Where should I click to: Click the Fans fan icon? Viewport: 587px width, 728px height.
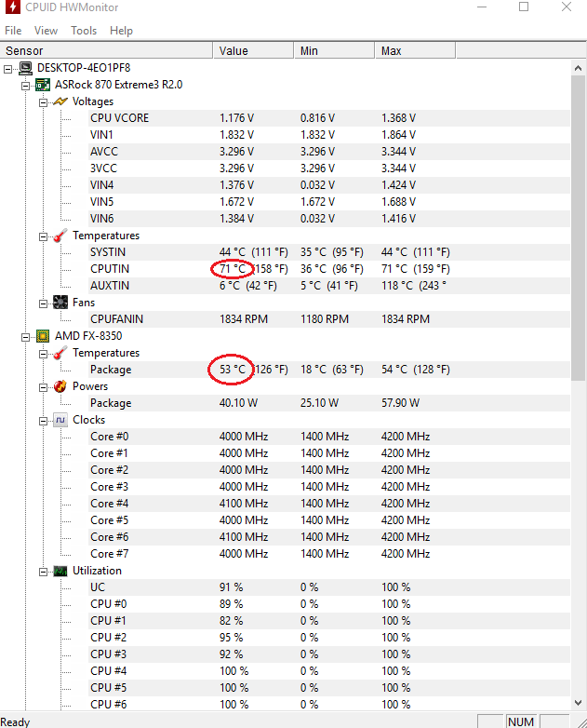click(x=60, y=303)
